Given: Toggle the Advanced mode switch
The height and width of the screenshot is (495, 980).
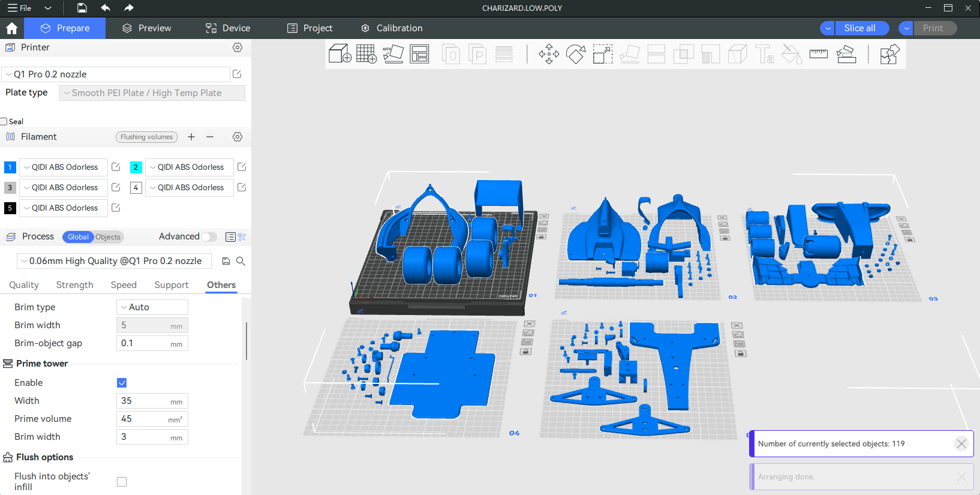Looking at the screenshot, I should (x=208, y=237).
